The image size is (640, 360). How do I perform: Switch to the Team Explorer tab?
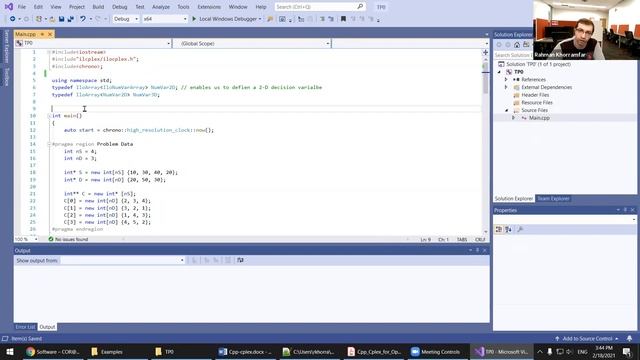(553, 199)
